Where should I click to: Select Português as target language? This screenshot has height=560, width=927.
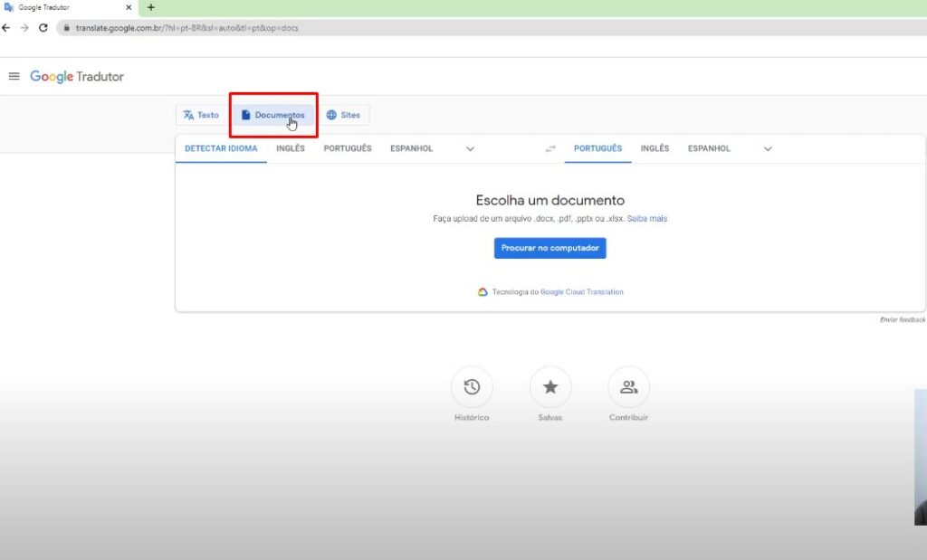point(597,148)
